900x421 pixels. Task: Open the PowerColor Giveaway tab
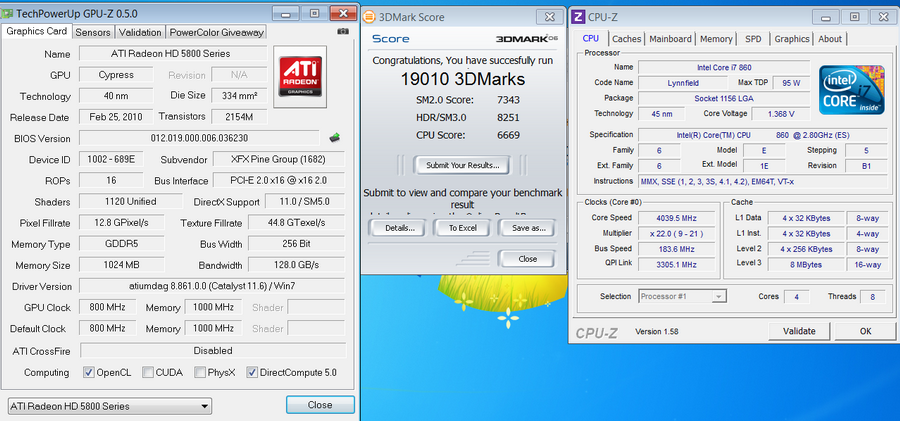[216, 32]
